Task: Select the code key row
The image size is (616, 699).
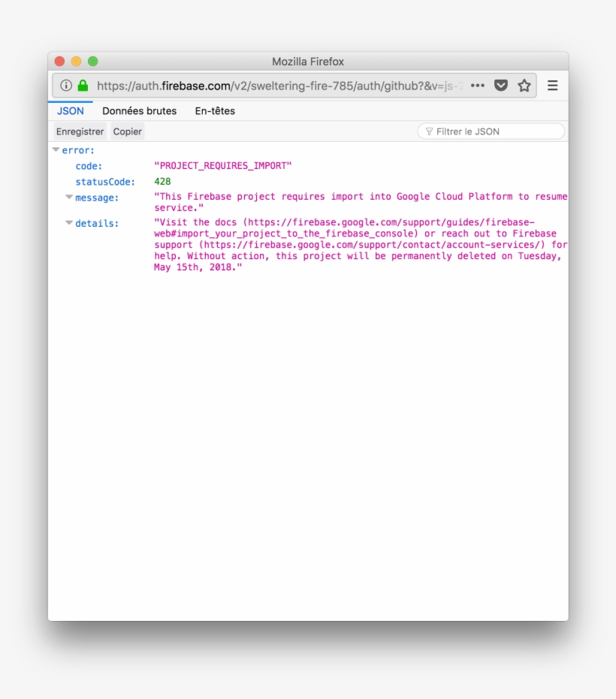Action: click(x=89, y=166)
